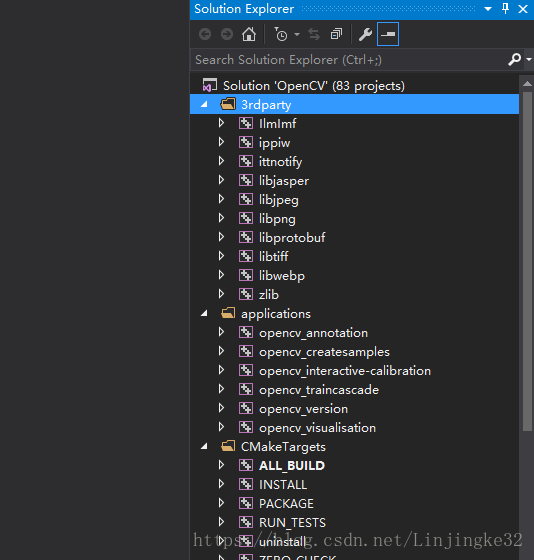Toggle the Preview Selected Items button
534x560 pixels.
coord(388,34)
